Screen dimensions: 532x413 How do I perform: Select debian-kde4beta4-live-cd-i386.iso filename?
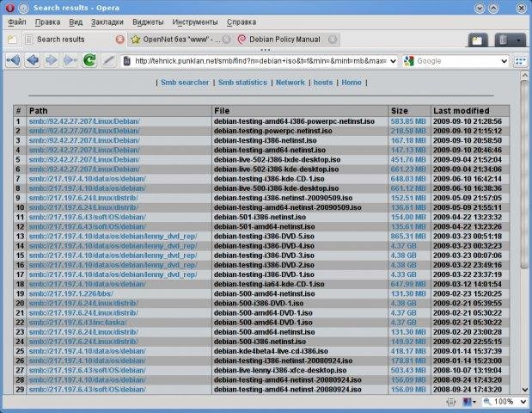coord(271,351)
